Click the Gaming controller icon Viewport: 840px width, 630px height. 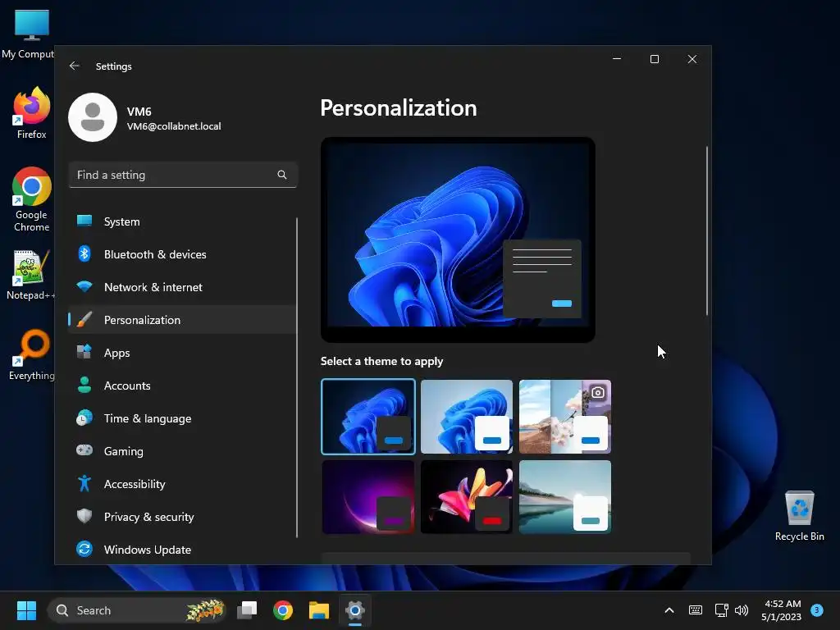84,450
